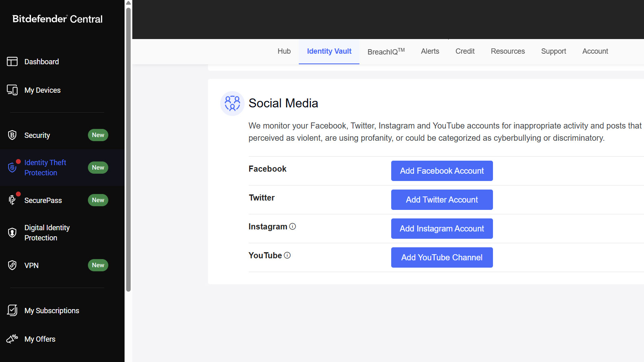Select the SecurePass fingerprint icon
This screenshot has height=362, width=644.
point(12,200)
